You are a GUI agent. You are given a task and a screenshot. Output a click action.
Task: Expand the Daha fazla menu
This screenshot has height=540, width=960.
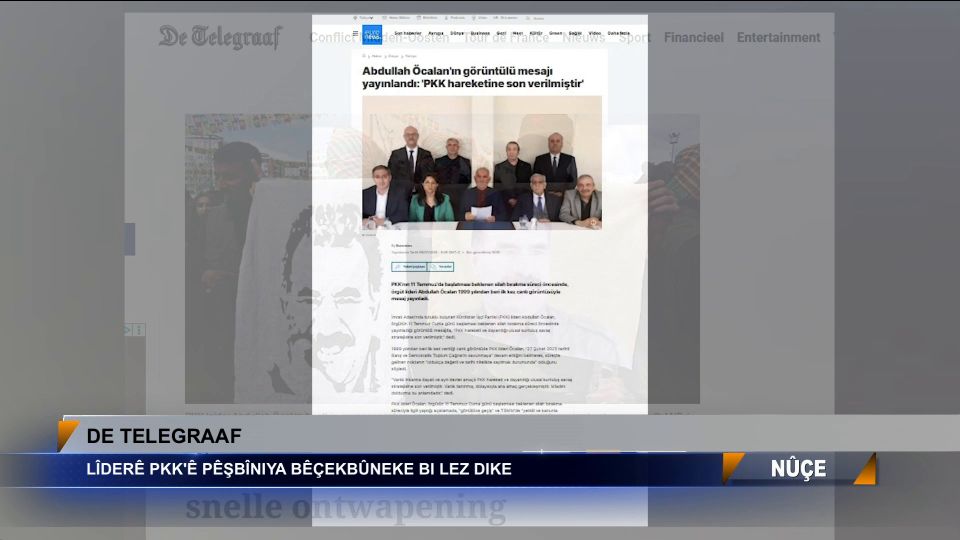(619, 33)
